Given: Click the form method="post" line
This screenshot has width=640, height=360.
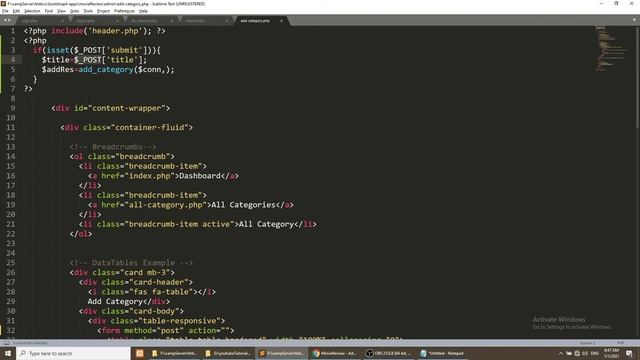Looking at the screenshot, I should [x=166, y=331].
